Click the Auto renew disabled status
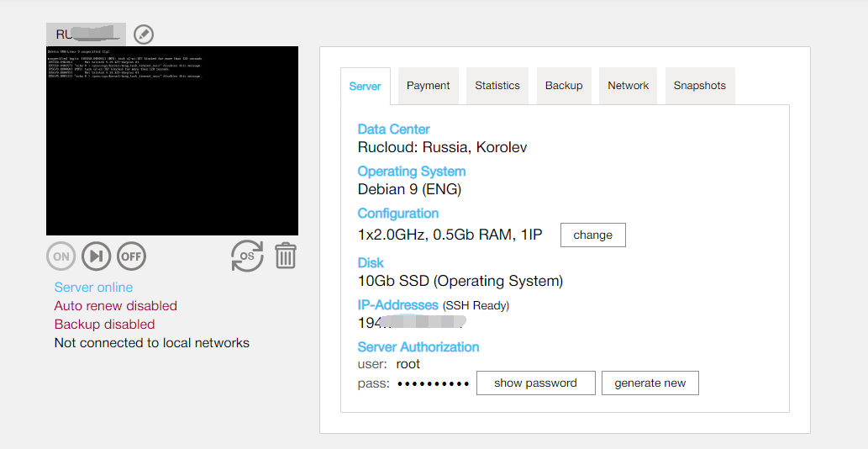 pos(116,305)
